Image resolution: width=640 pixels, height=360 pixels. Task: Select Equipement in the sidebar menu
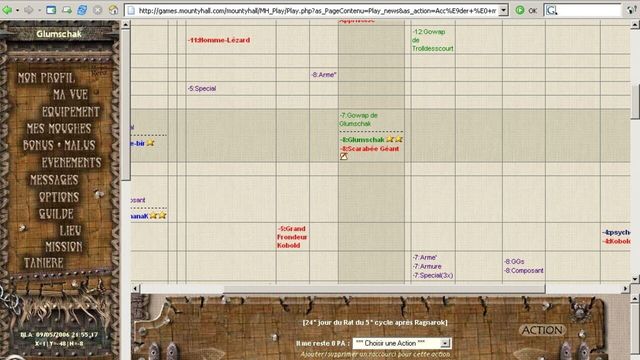click(x=71, y=112)
